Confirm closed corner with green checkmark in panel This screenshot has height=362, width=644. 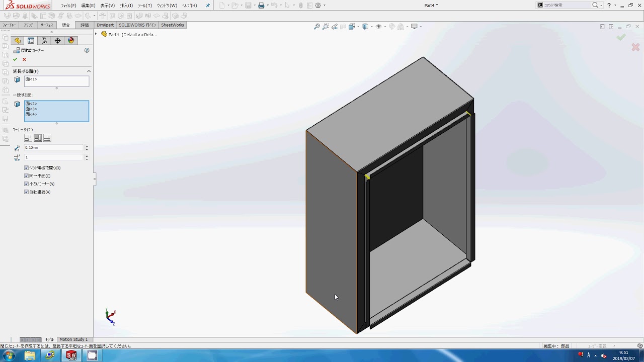point(15,59)
